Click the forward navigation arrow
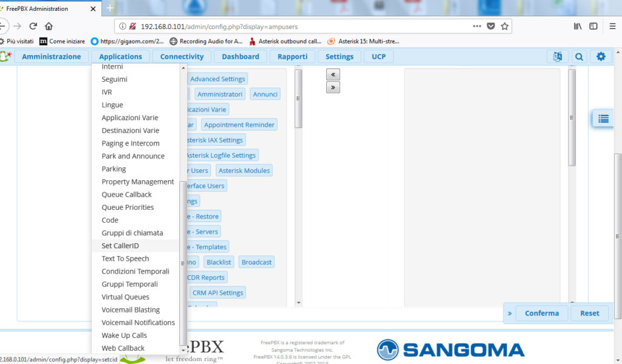 pos(17,26)
